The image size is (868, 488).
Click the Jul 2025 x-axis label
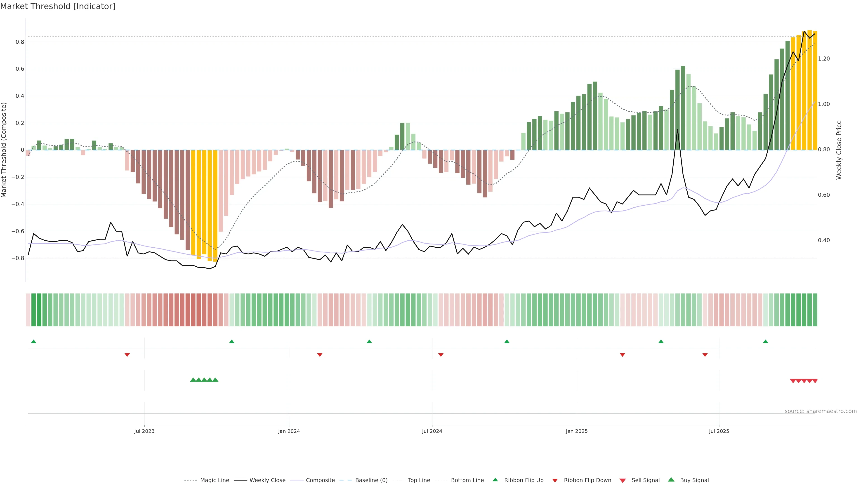pos(719,431)
